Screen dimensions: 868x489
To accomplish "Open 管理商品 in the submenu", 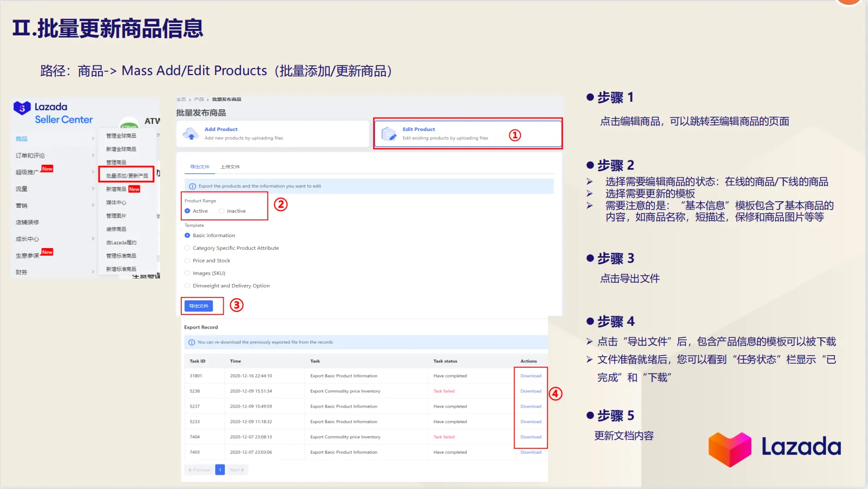I will click(x=116, y=163).
